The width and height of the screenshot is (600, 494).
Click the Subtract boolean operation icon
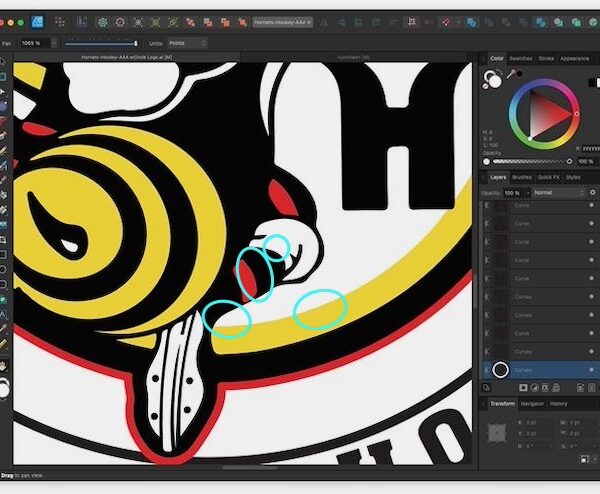489,23
